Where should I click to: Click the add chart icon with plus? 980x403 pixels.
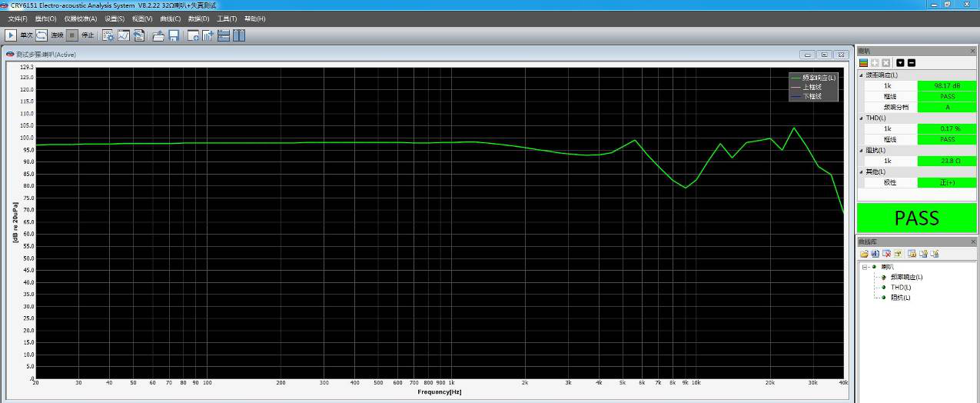tap(193, 35)
